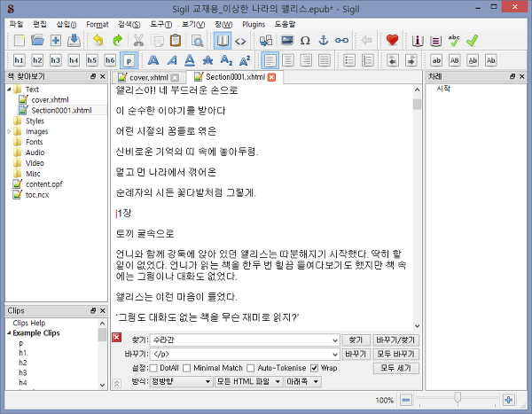Adjust the zoom slider handle
This screenshot has width=532, height=414.
(x=458, y=398)
